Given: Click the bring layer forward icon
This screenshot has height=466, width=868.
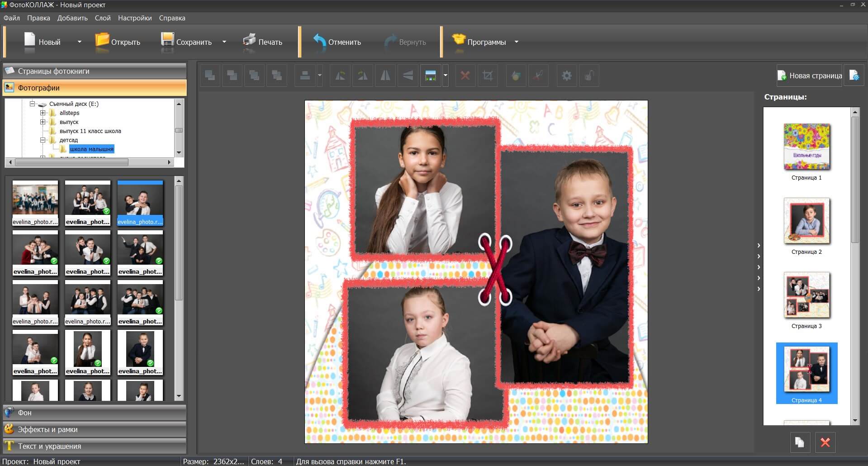Looking at the screenshot, I should pyautogui.click(x=210, y=76).
